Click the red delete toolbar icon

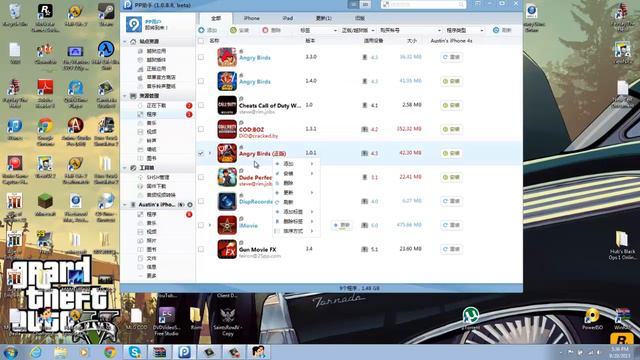265,30
